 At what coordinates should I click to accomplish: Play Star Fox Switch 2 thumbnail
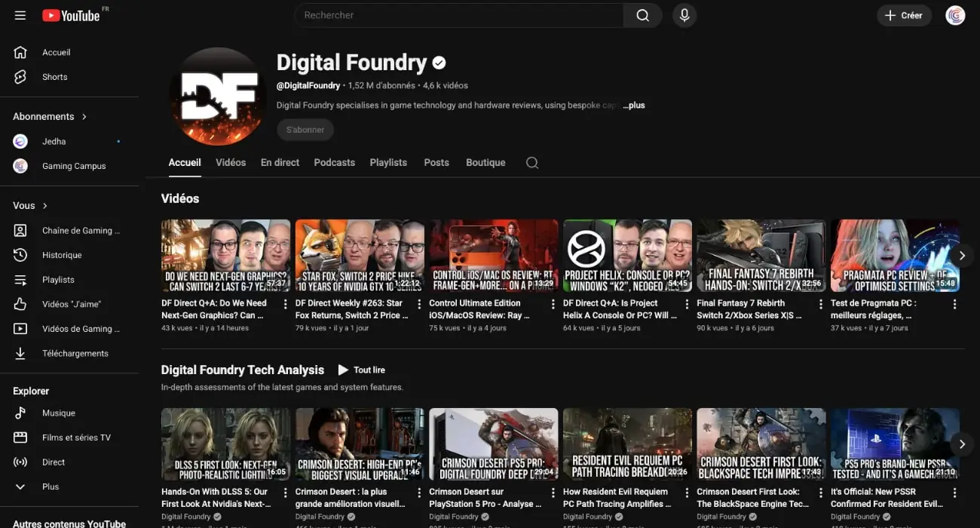360,256
